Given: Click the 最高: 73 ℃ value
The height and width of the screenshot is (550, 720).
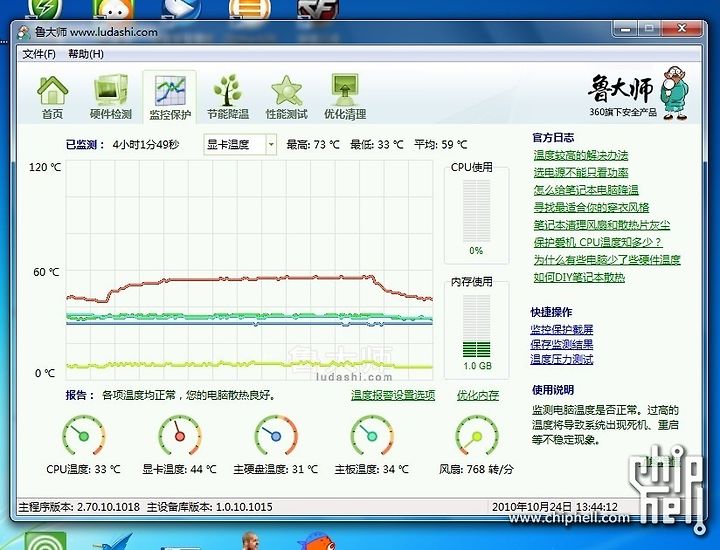Looking at the screenshot, I should tap(313, 145).
